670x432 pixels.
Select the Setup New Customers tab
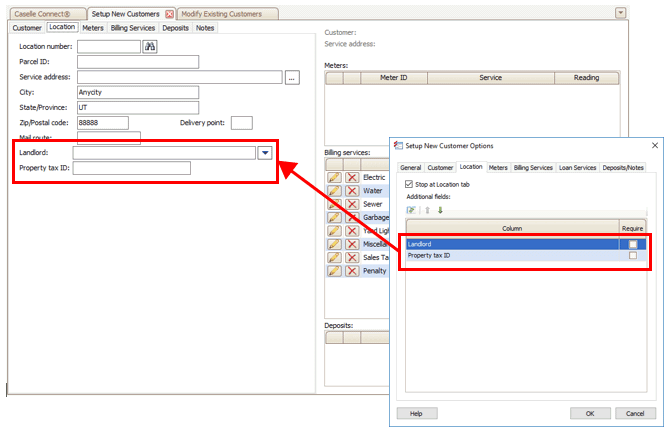pyautogui.click(x=125, y=14)
